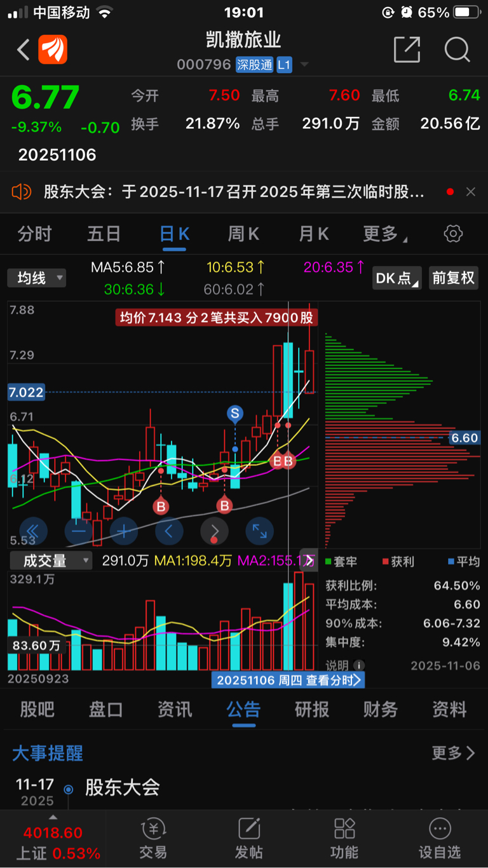
Task: Tap the 金额 20.56亿 value
Action: 450,123
